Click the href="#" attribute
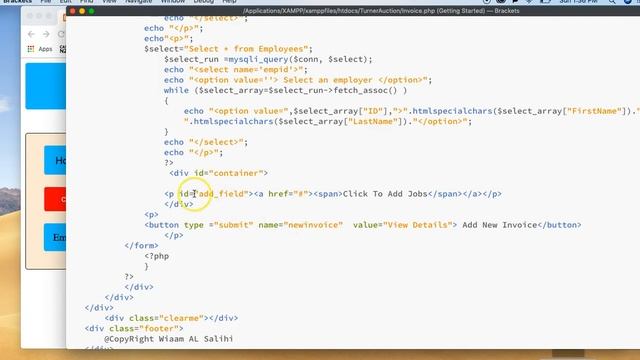The height and width of the screenshot is (360, 640). [288, 194]
